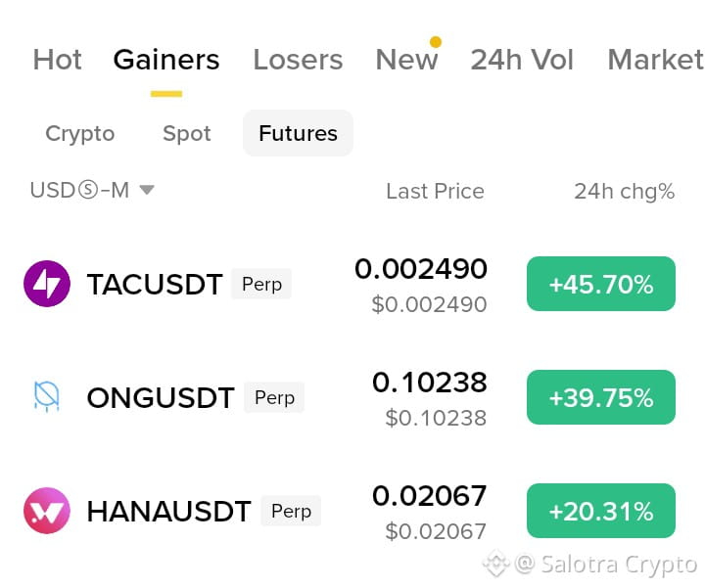Viewport: 705px width, 588px height.
Task: Select the Futures filter
Action: tap(298, 133)
